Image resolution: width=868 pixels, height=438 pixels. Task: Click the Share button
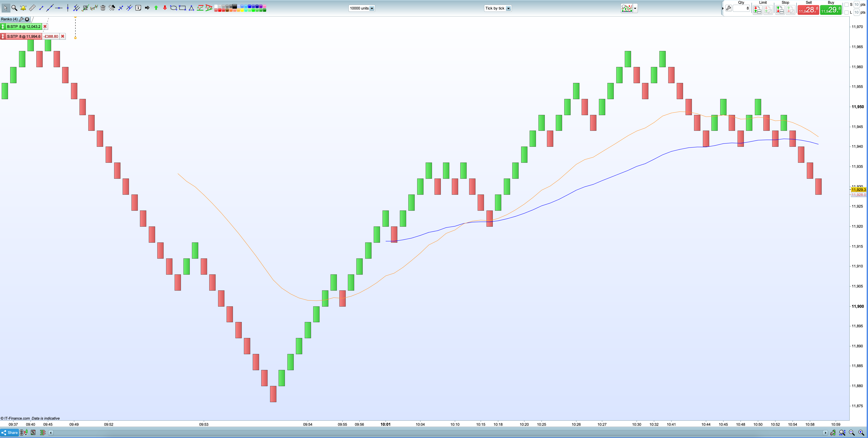pyautogui.click(x=10, y=433)
